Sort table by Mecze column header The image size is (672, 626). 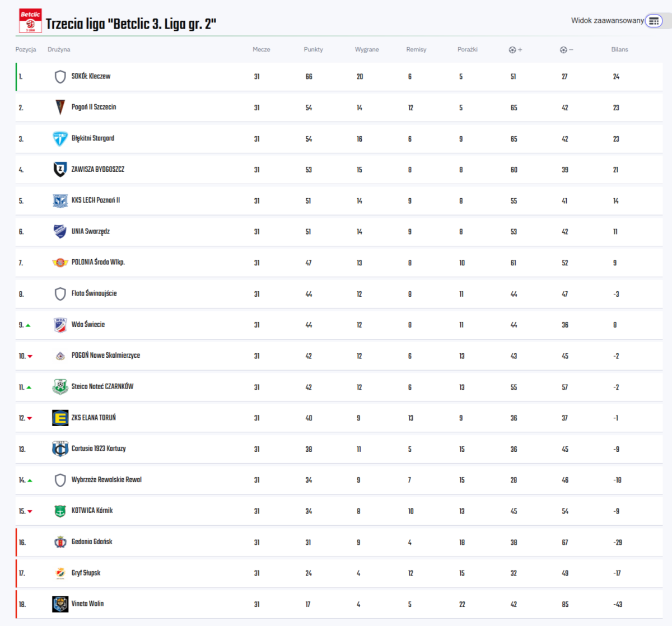coord(261,49)
